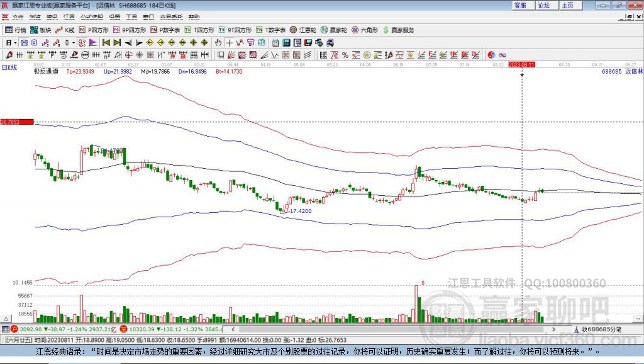Jump to the last bar
644x364 pixels.
pos(117,43)
